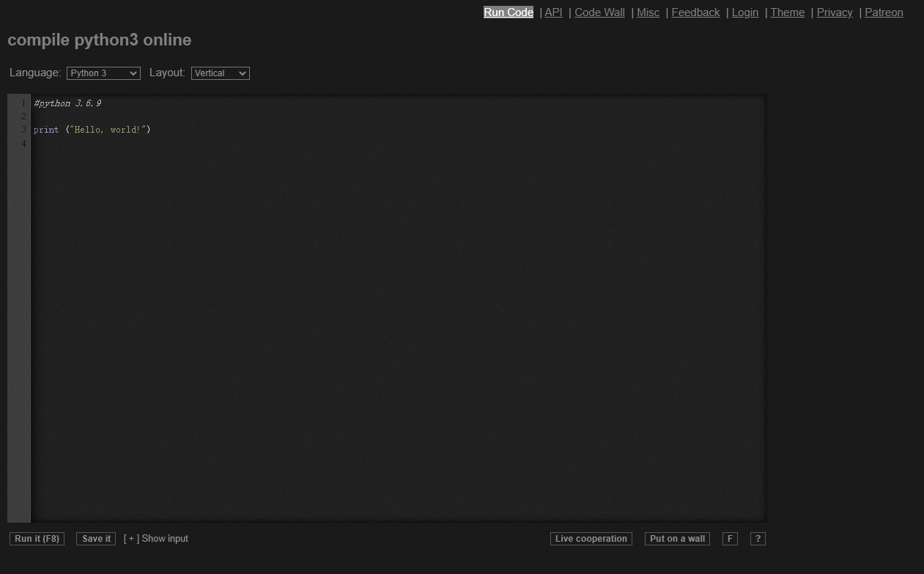Run the code with Run it (F8)

pyautogui.click(x=37, y=539)
